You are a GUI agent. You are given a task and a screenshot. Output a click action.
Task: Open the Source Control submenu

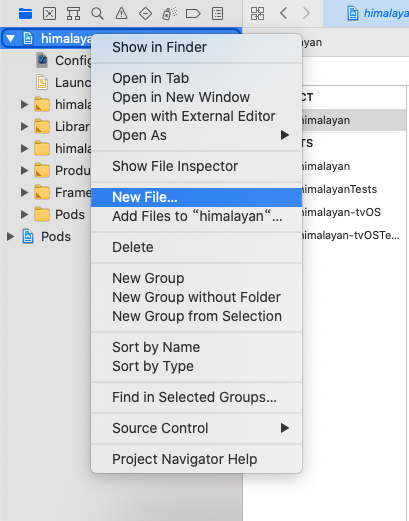click(x=197, y=428)
